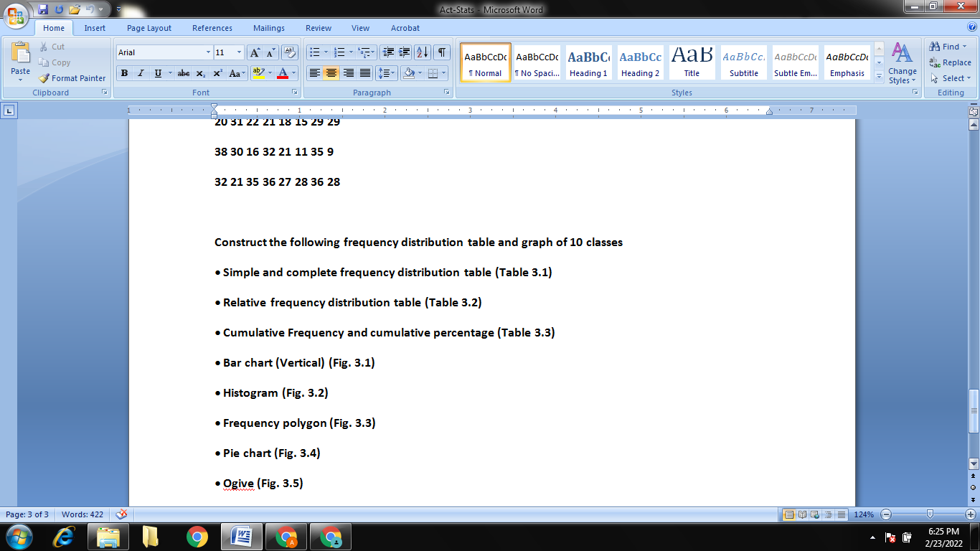Switch to Full Screen Reading view
Viewport: 980px width, 551px height.
pos(802,514)
